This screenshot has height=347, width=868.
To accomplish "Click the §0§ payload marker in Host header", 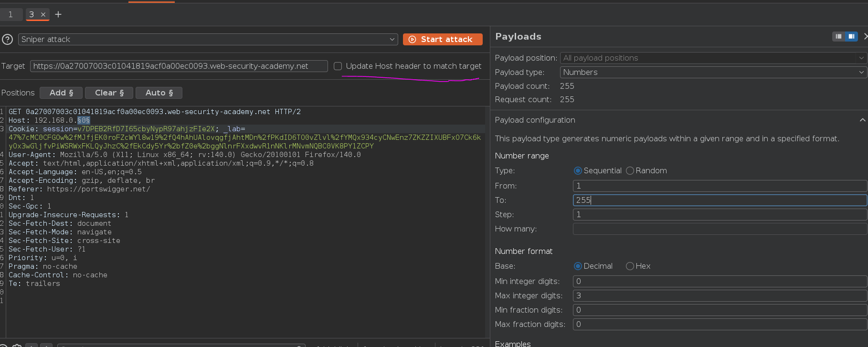I will click(x=84, y=120).
